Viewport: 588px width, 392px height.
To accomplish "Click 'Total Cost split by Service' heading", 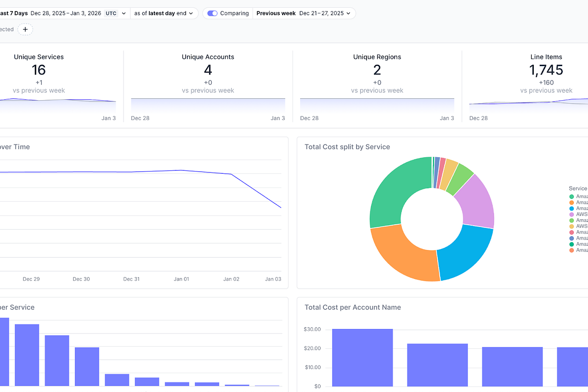I will [347, 147].
